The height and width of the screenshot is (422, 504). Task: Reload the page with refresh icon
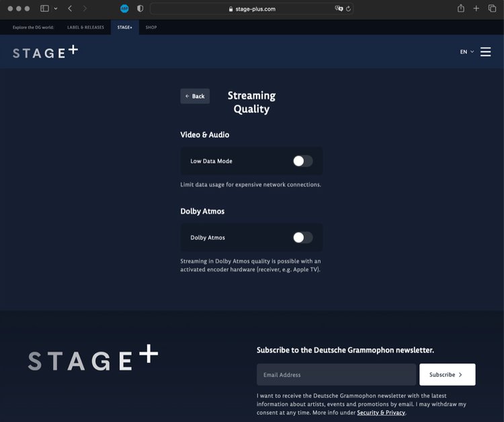click(348, 9)
